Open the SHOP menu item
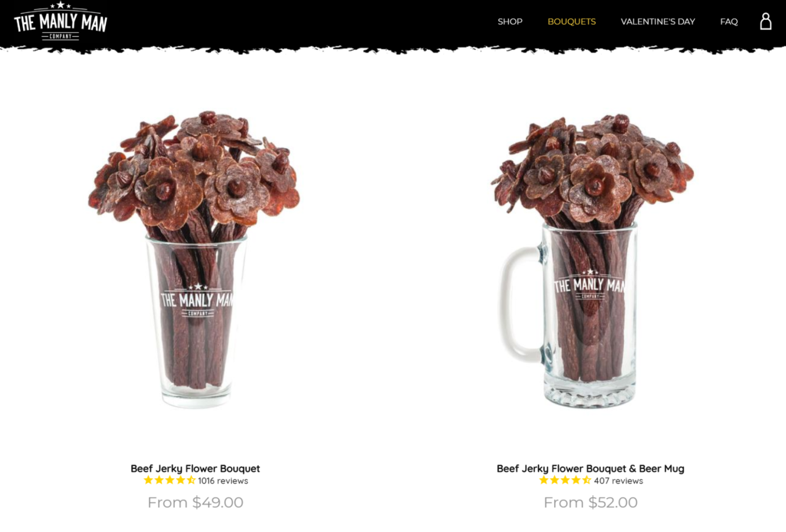The height and width of the screenshot is (532, 786). pos(510,21)
